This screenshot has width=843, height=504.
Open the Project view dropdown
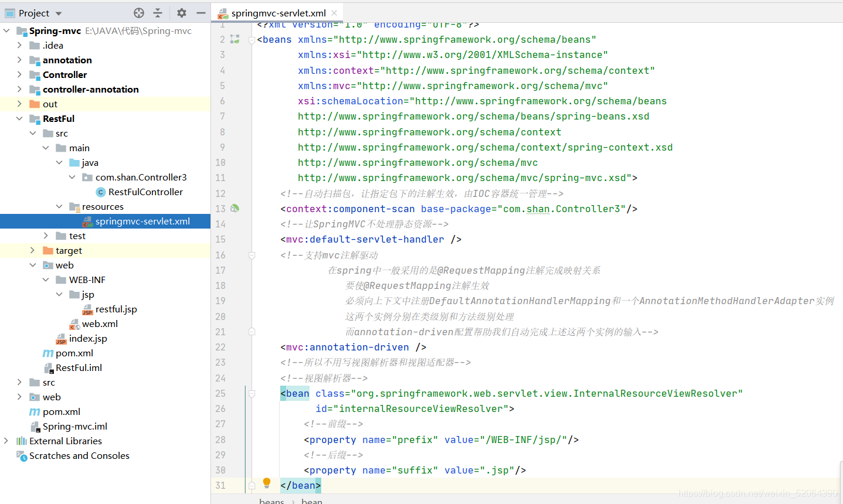(x=59, y=13)
